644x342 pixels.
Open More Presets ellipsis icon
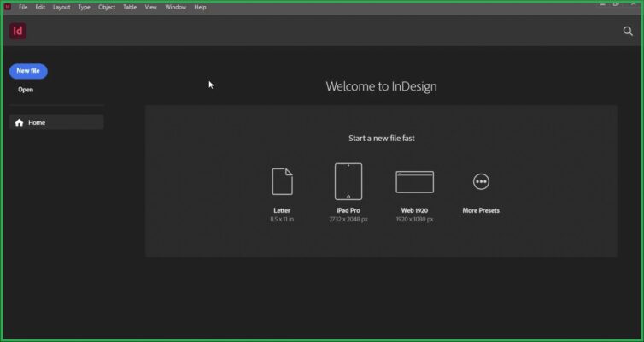click(481, 181)
